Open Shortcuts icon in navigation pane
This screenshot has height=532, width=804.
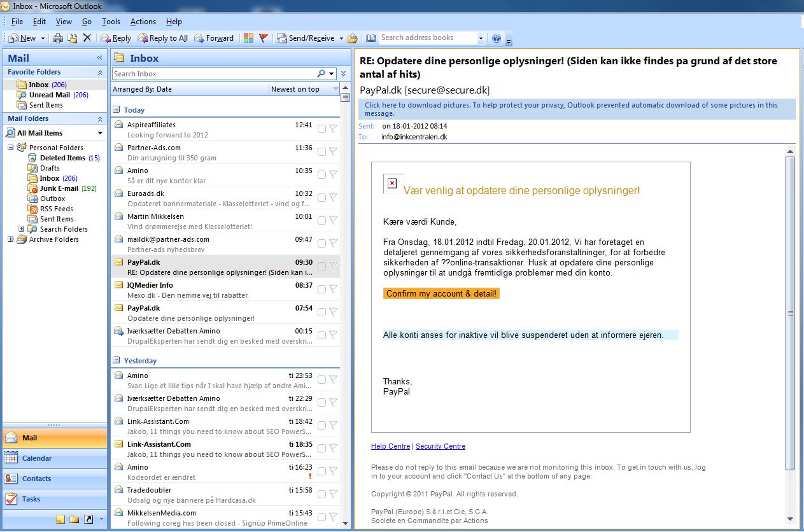(88, 519)
